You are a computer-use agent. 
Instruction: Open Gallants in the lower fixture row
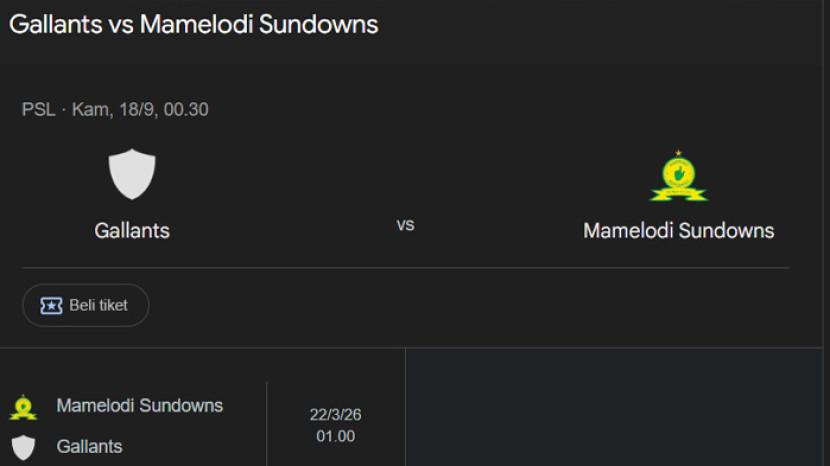(x=89, y=447)
